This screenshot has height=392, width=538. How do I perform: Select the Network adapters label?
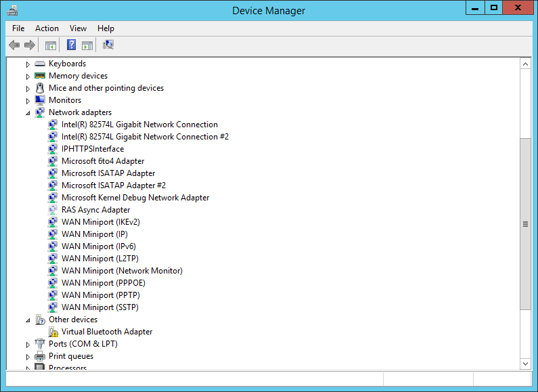coord(81,112)
